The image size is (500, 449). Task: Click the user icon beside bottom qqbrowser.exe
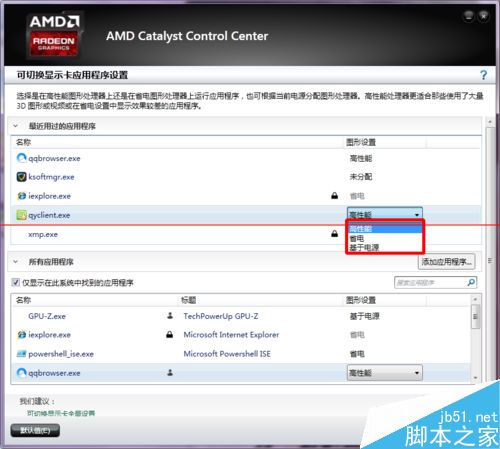tap(170, 372)
